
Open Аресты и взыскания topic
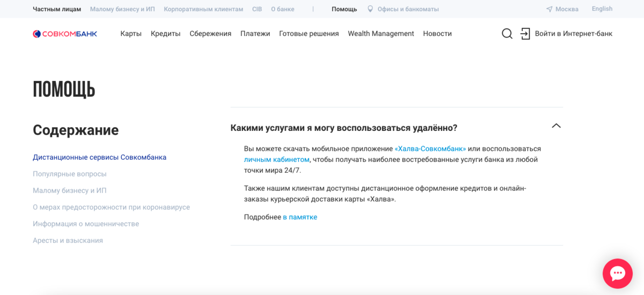pos(68,240)
